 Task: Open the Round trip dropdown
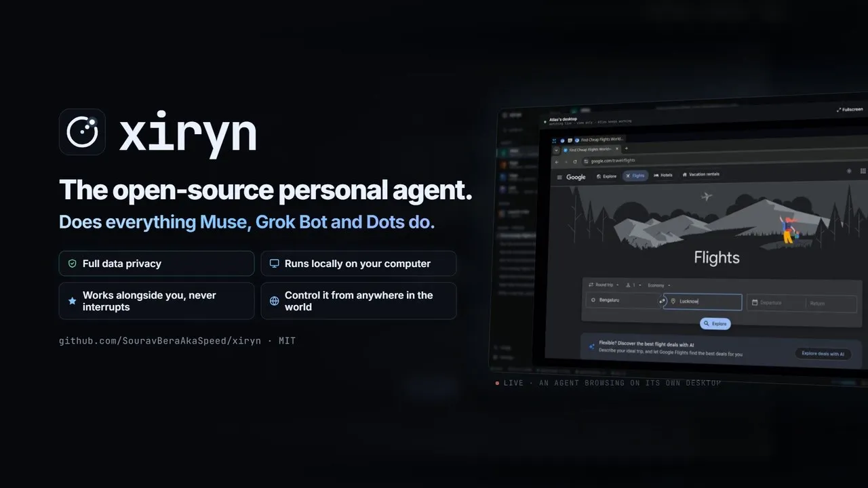pos(602,285)
